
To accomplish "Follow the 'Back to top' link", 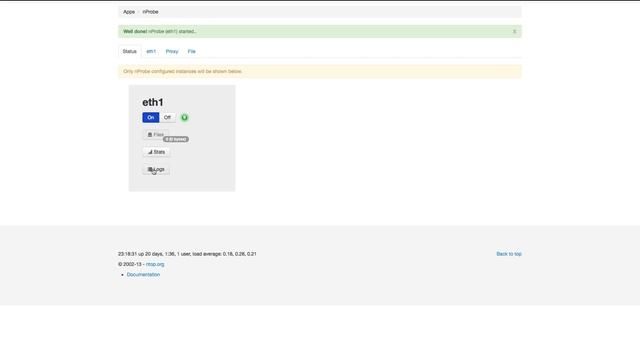I will click(x=509, y=254).
